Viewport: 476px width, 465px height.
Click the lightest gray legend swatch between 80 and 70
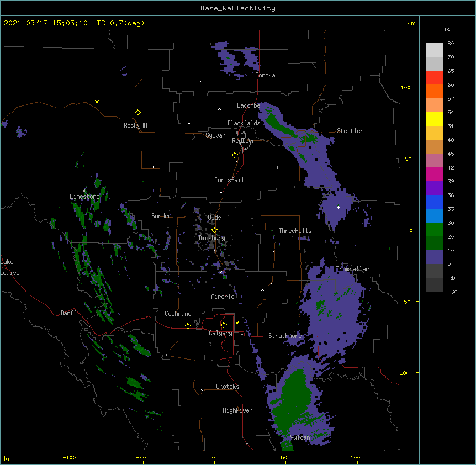click(434, 50)
